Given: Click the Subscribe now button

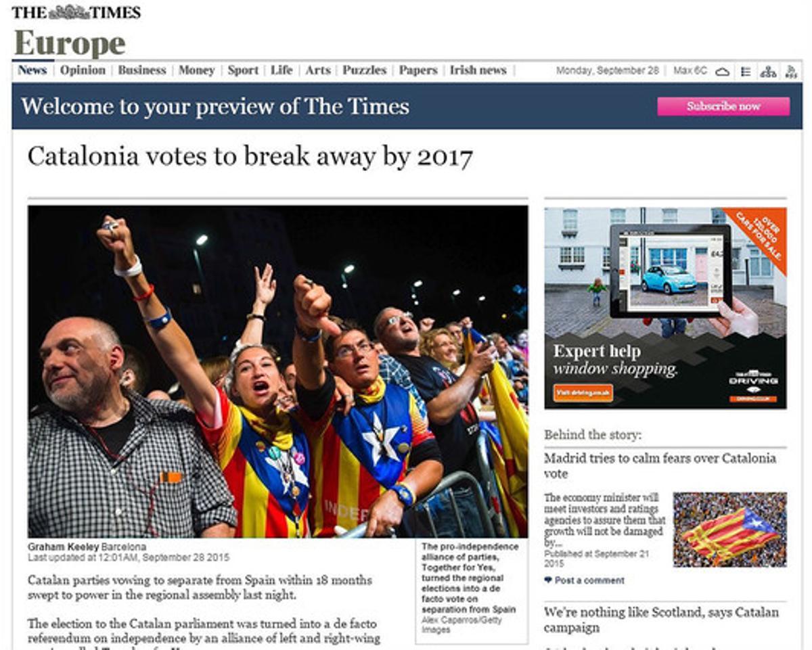Looking at the screenshot, I should pyautogui.click(x=723, y=106).
